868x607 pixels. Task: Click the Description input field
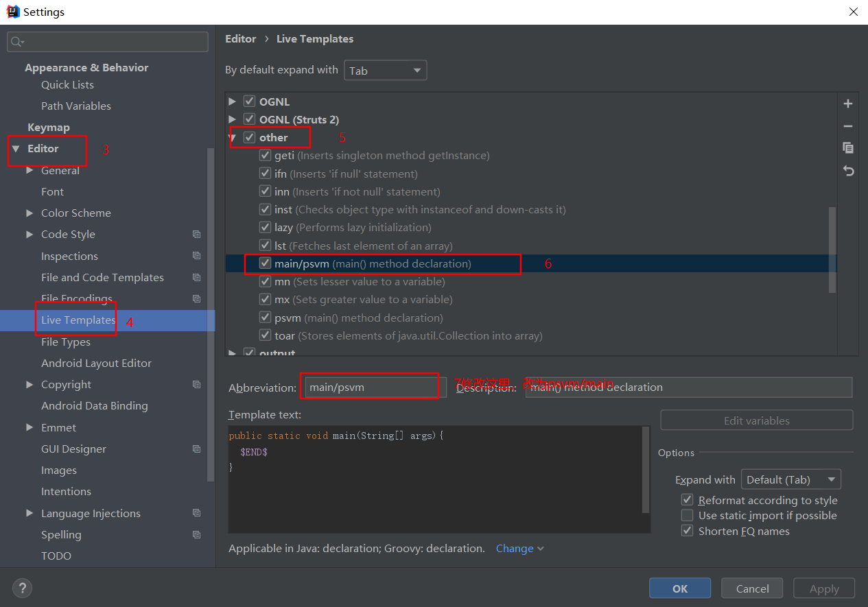[689, 388]
